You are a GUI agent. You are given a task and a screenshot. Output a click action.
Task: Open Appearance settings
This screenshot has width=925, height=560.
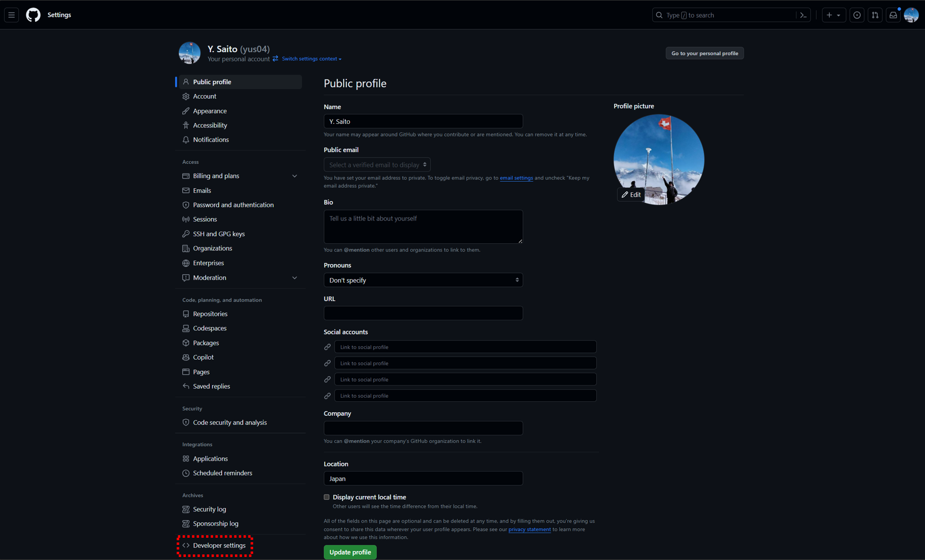click(240, 111)
